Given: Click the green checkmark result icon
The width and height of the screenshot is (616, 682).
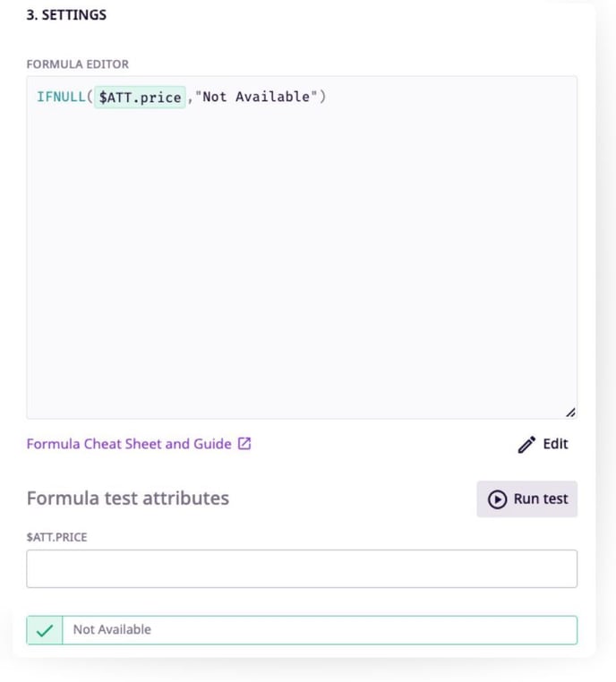Looking at the screenshot, I should pyautogui.click(x=44, y=630).
